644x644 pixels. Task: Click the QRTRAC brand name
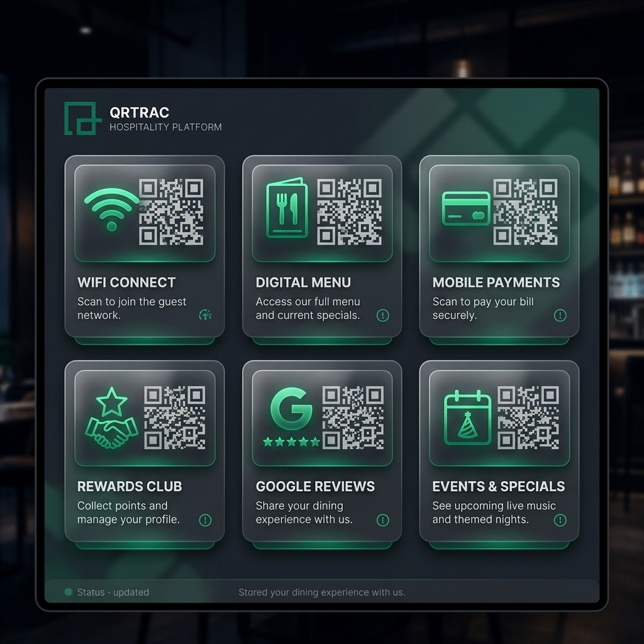[x=139, y=112]
